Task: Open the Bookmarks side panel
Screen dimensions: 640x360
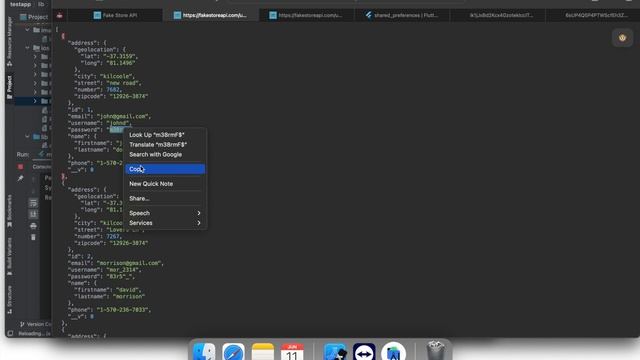Action: click(x=9, y=211)
